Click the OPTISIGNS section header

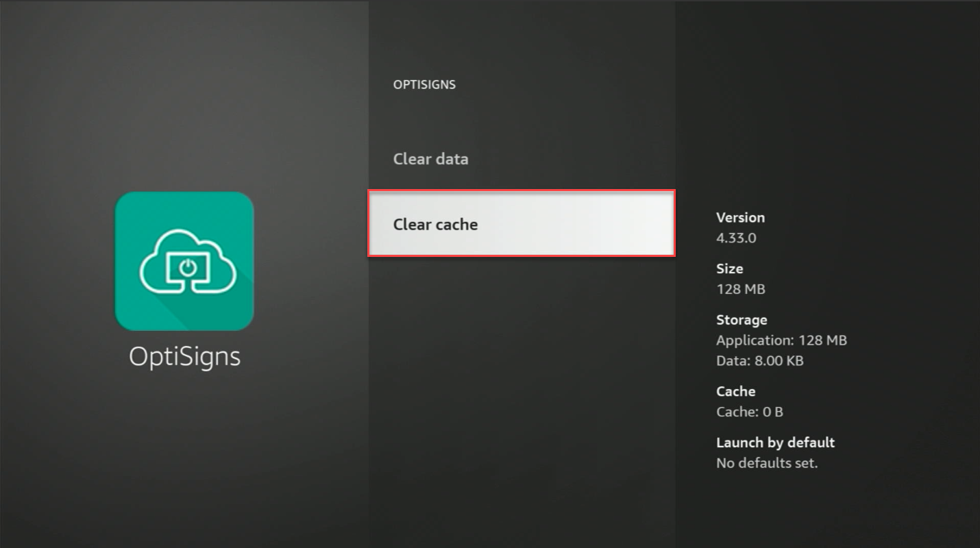click(424, 84)
